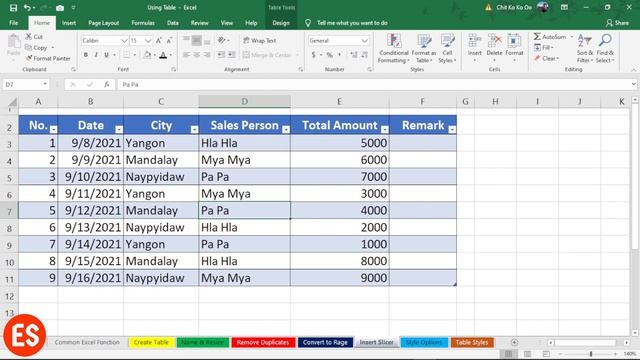The width and height of the screenshot is (640, 360).
Task: Expand the font size dropdown
Action: point(148,41)
